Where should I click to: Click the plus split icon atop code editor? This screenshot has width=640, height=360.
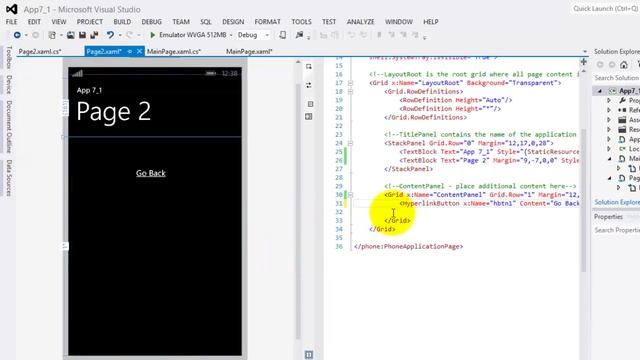pos(584,62)
